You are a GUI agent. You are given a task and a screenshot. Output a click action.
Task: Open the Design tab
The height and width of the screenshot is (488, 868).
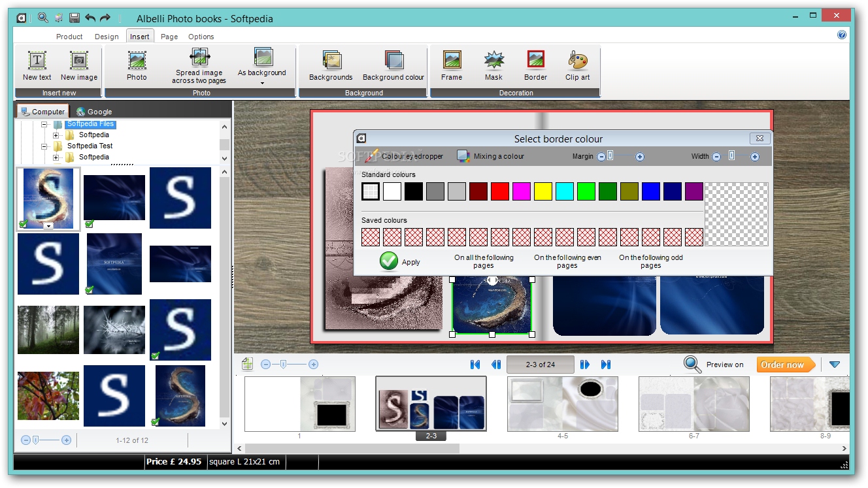[x=107, y=37]
